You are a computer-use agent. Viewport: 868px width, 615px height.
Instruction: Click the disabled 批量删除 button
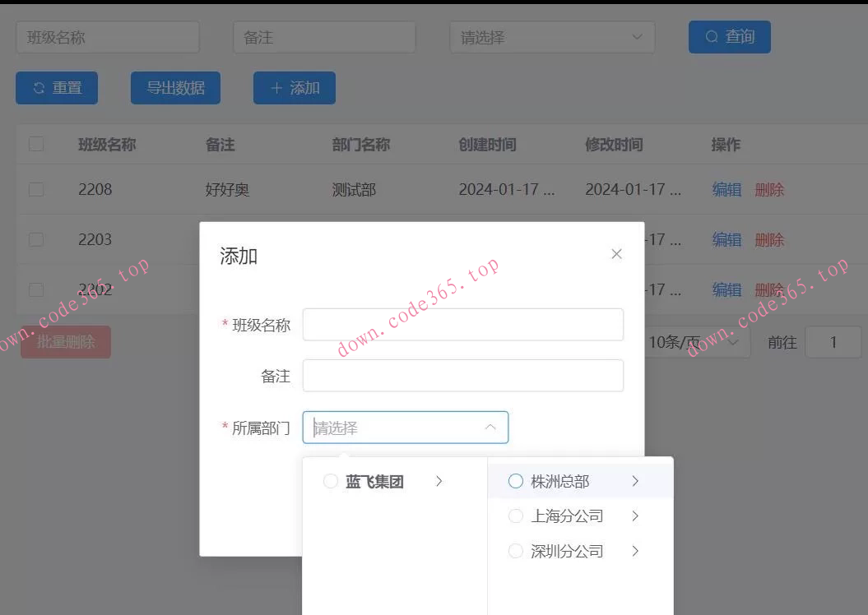click(x=65, y=342)
